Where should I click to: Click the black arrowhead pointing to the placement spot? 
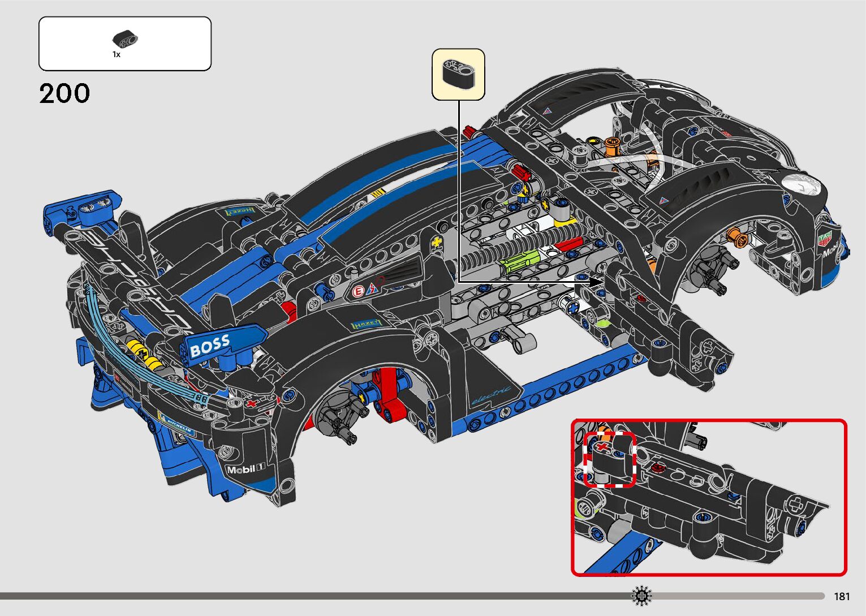pos(596,281)
